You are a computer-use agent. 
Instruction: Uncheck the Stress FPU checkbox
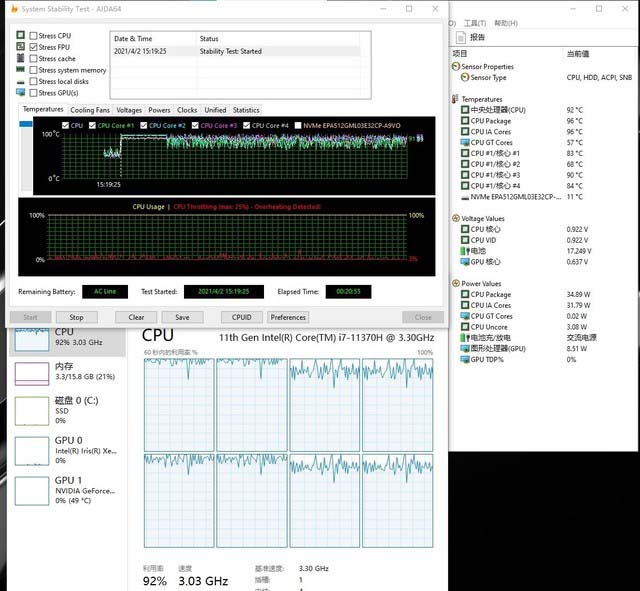coord(33,47)
